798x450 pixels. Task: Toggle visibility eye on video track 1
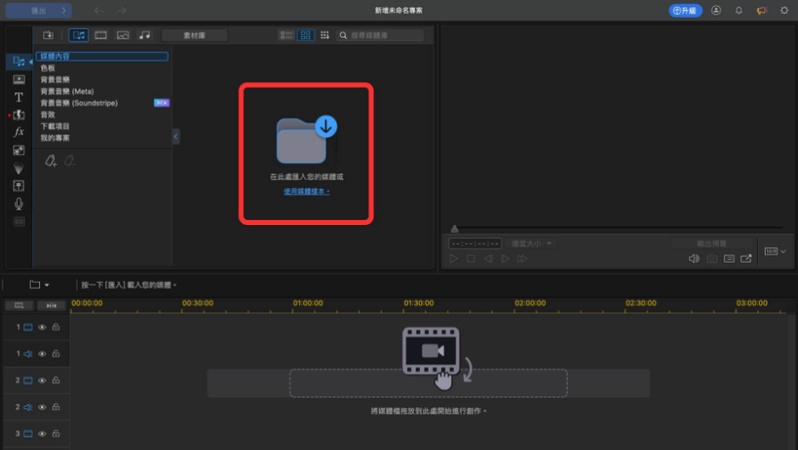click(42, 327)
